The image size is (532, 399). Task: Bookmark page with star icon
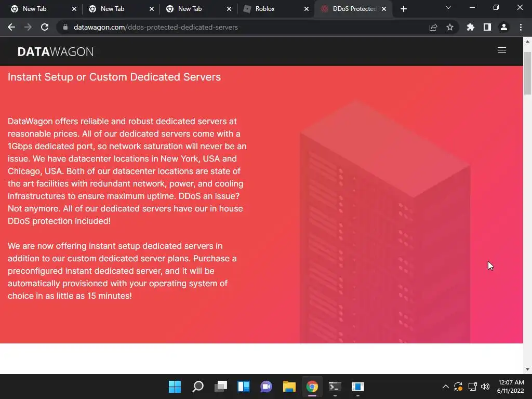(450, 27)
